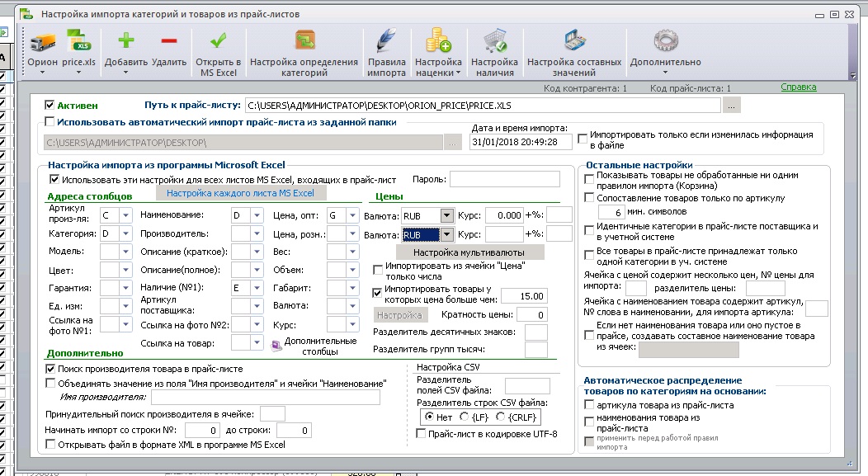Screen dimensions: 868x476
Task: Click the window title bar app icon
Action: pos(26,14)
